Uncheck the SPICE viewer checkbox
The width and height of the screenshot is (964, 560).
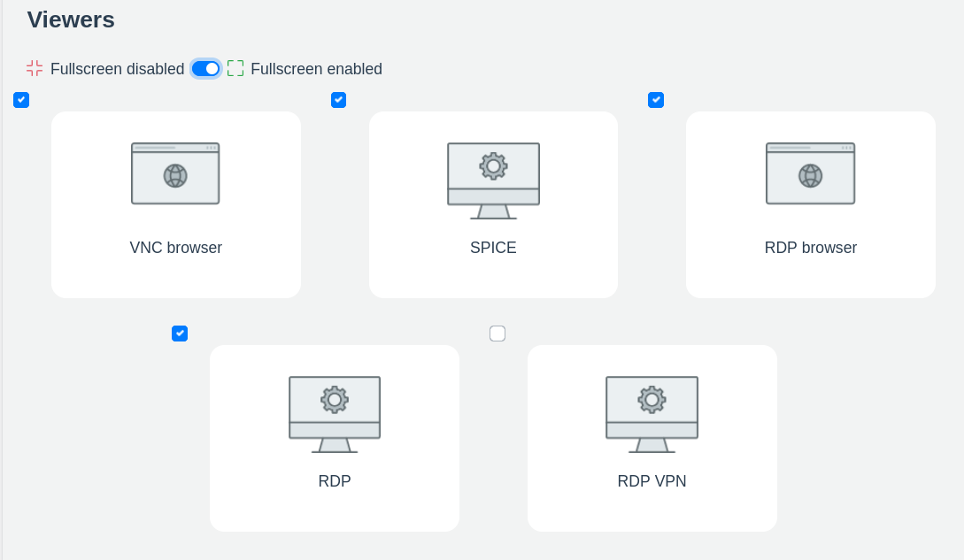pos(338,100)
